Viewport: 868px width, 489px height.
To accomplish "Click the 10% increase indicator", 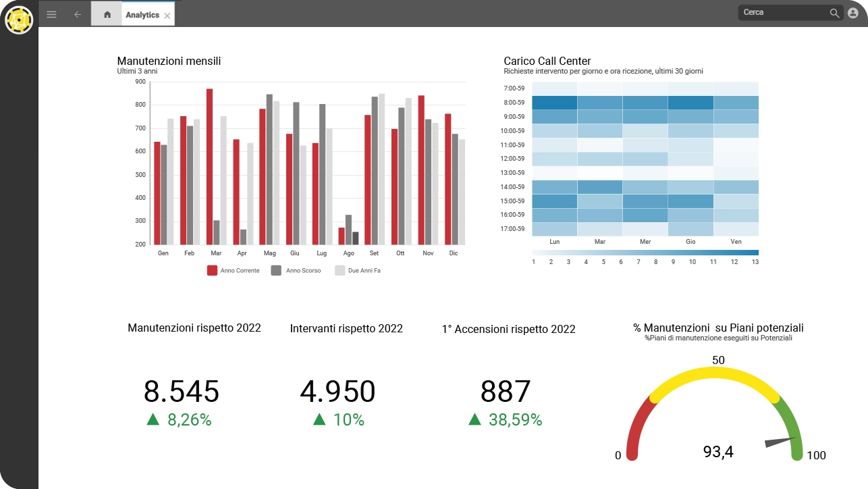I will 338,419.
